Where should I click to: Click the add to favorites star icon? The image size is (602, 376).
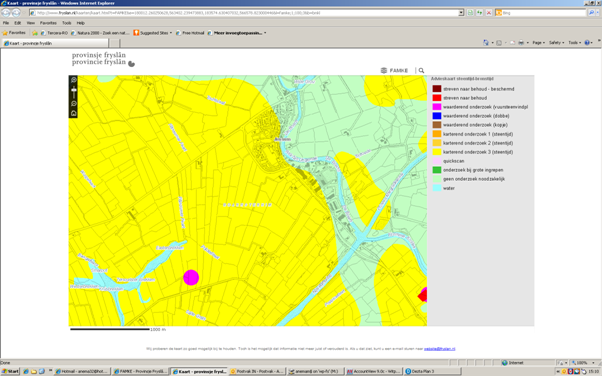35,33
